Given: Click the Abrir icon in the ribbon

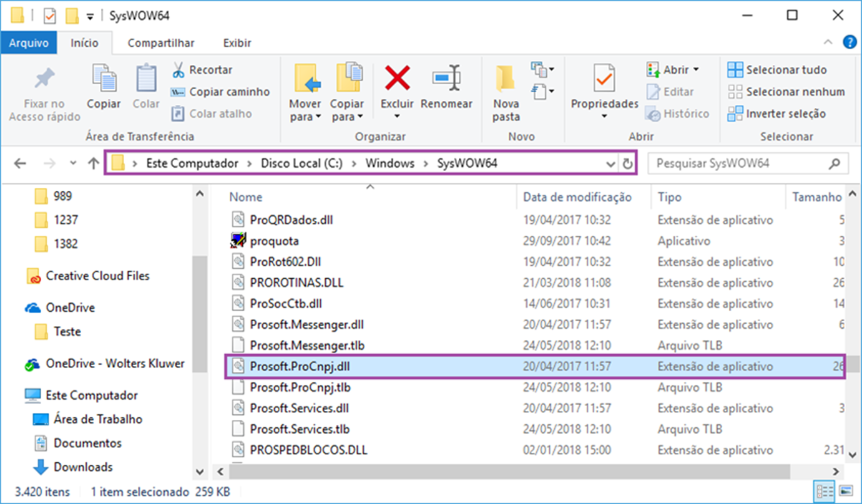Looking at the screenshot, I should coord(653,69).
